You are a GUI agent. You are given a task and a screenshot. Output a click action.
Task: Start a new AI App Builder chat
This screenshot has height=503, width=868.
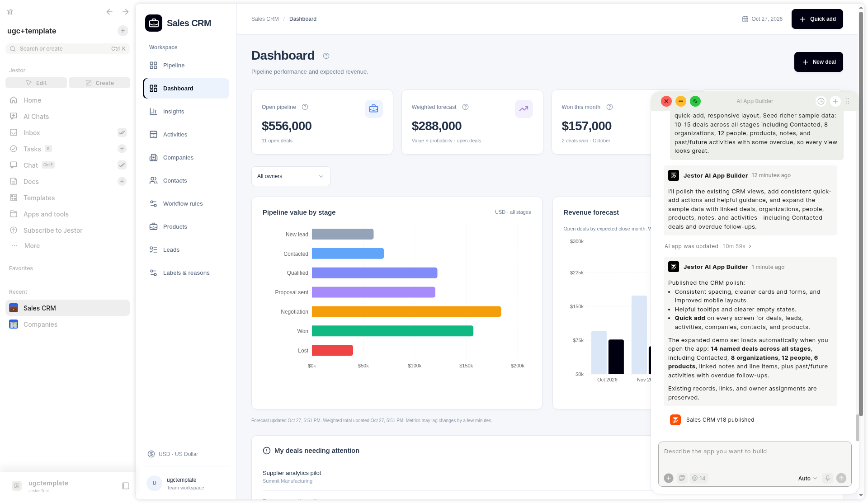click(x=835, y=101)
